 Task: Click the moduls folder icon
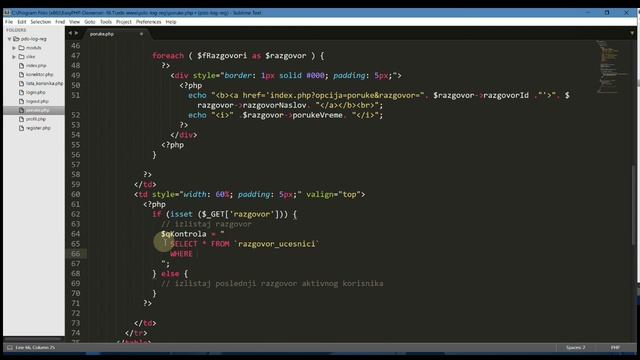pos(22,48)
